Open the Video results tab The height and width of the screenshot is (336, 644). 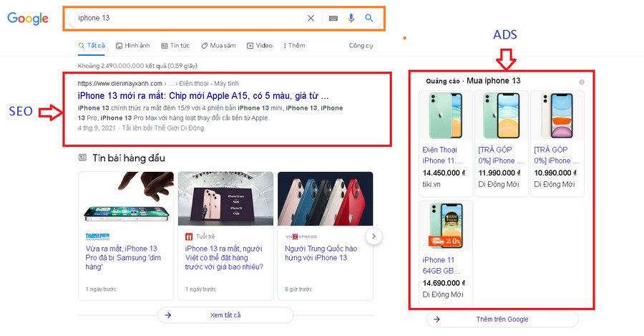[x=260, y=45]
